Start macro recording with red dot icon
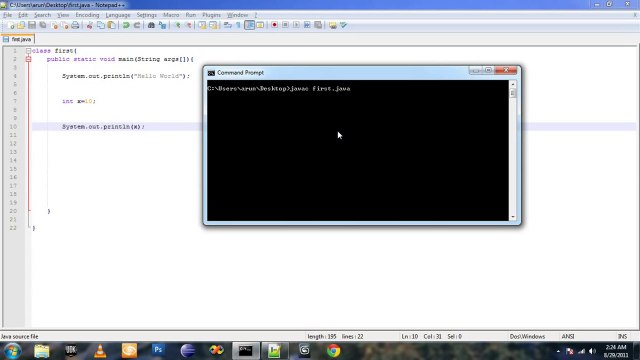Screen dimensions: 640x360 (x=274, y=25)
